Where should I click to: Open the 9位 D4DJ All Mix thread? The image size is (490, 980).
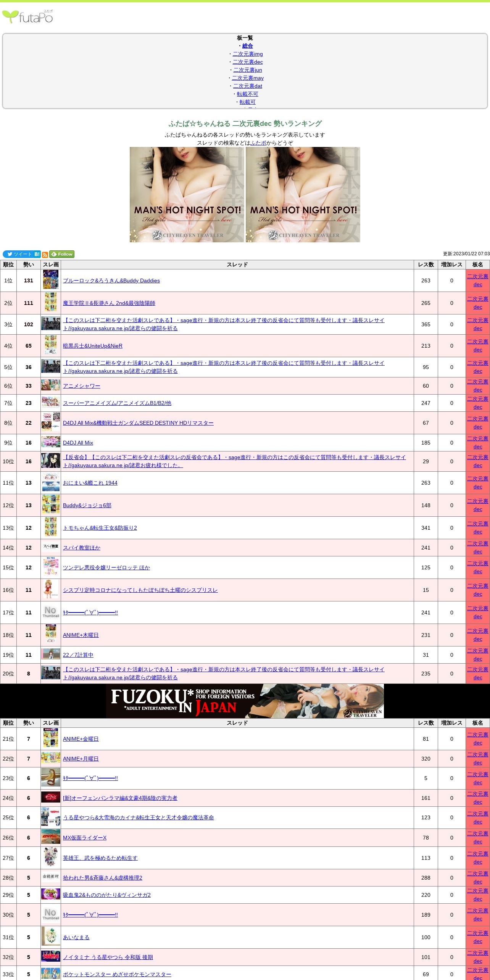[x=78, y=443]
